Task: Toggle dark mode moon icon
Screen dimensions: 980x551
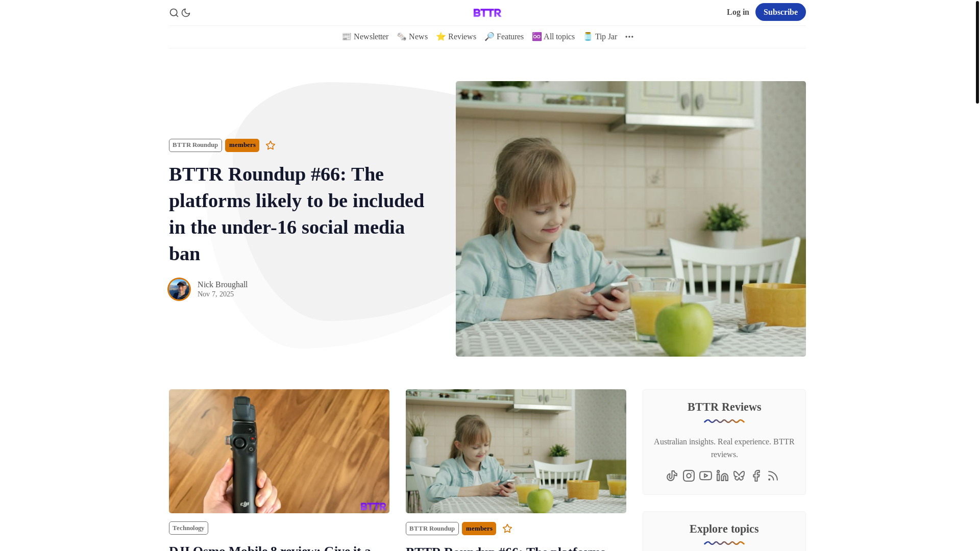Action: point(186,13)
